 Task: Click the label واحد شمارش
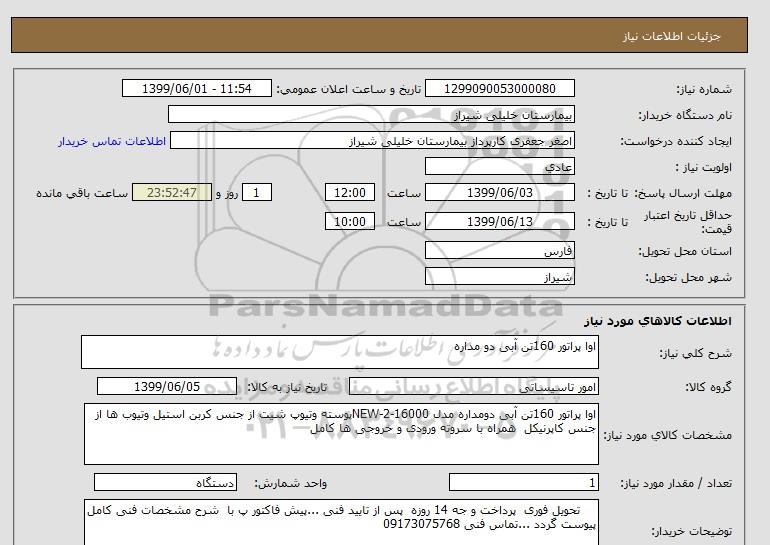[x=290, y=484]
